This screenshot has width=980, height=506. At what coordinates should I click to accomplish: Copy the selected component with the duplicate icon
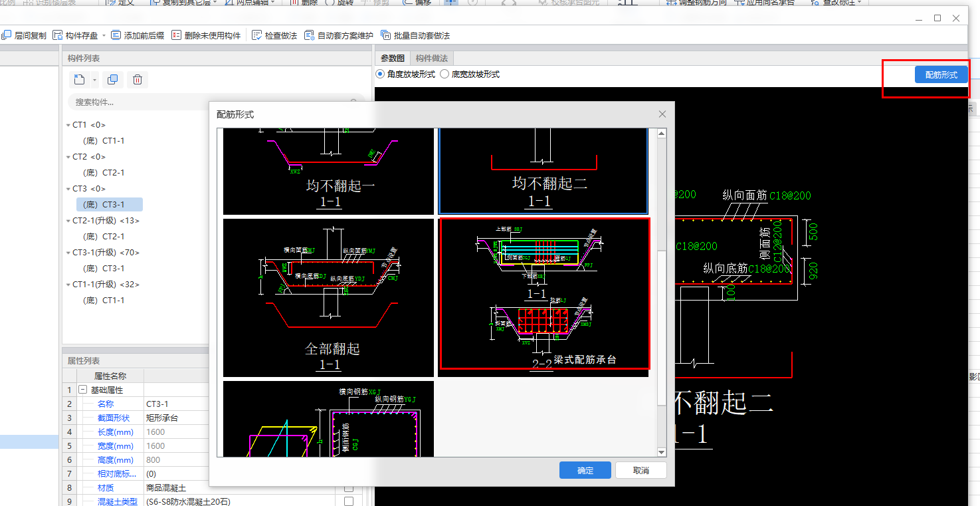(112, 80)
